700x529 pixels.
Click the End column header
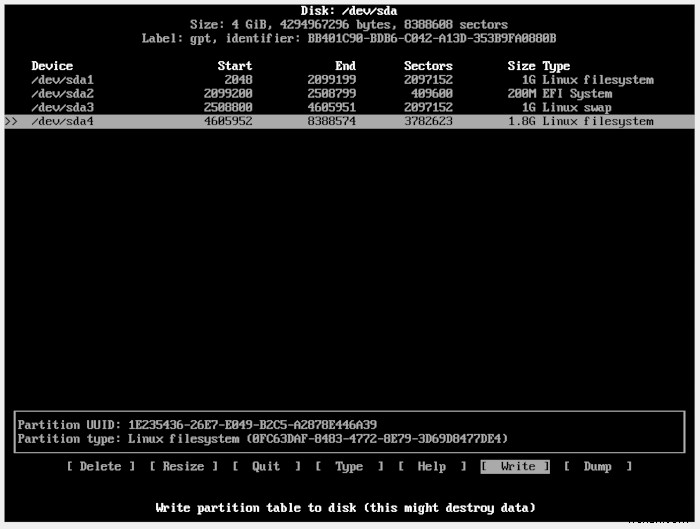tap(346, 66)
